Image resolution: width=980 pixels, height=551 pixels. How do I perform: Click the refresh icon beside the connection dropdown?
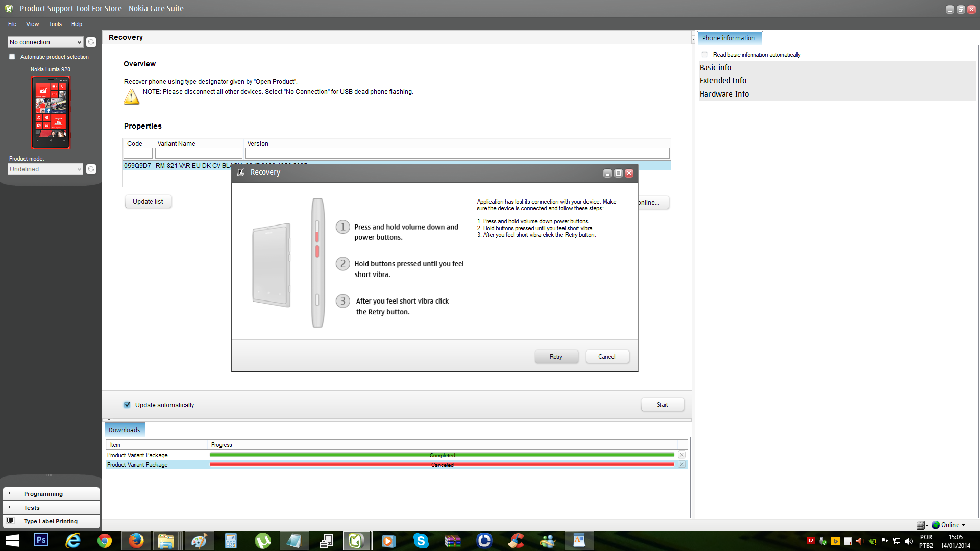(91, 42)
